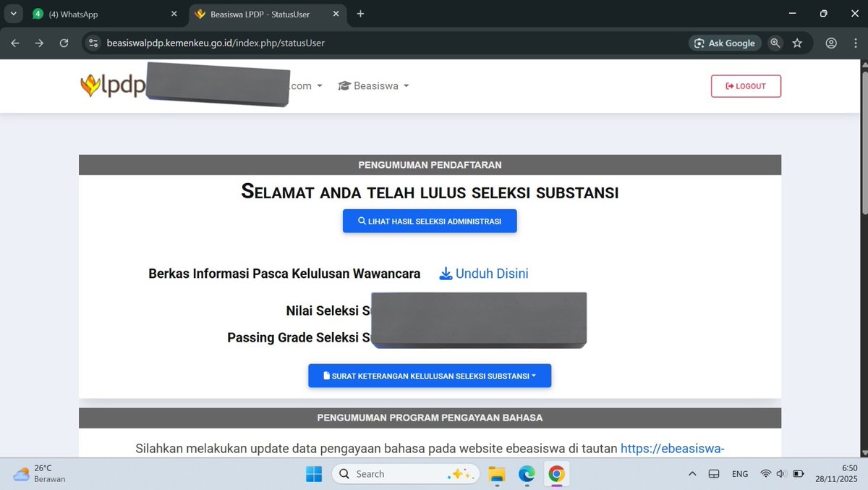The width and height of the screenshot is (868, 490).
Task: Go forward in browser history
Action: (x=39, y=43)
